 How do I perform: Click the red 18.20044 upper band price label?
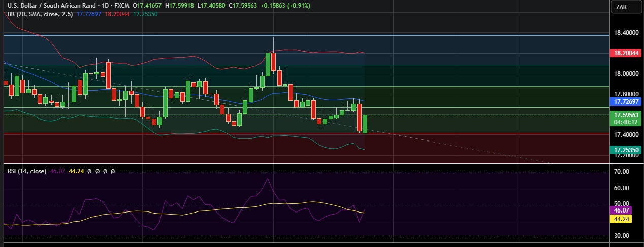pyautogui.click(x=625, y=53)
